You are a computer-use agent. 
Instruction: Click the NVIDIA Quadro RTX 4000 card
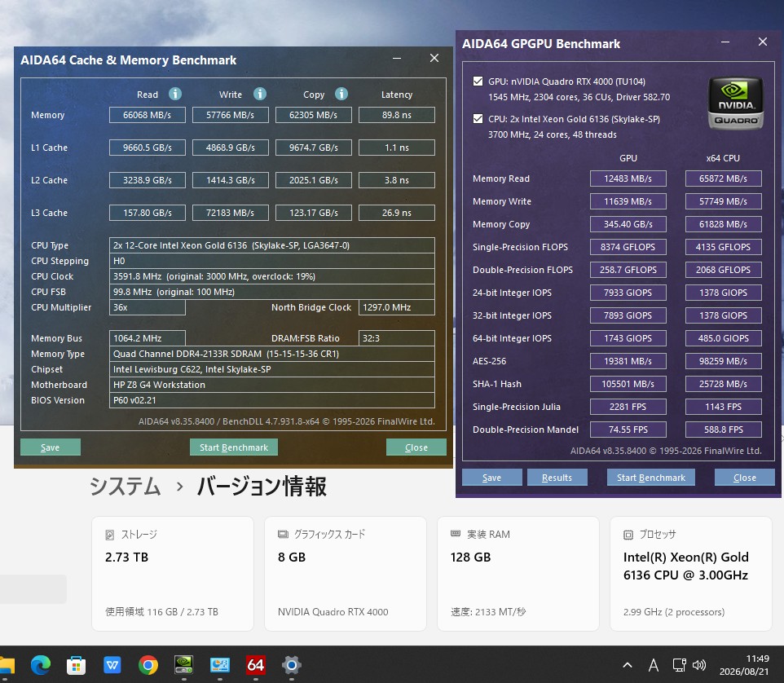(x=346, y=574)
